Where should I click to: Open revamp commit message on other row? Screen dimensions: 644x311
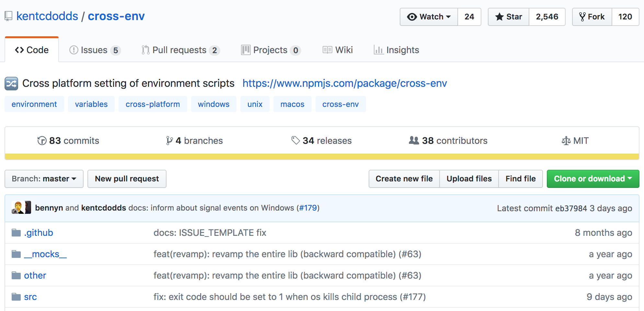(287, 275)
